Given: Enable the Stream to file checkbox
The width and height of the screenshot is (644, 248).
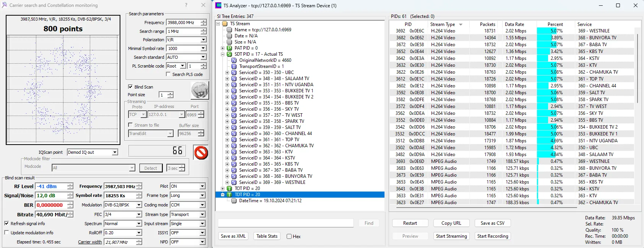Looking at the screenshot, I should pyautogui.click(x=130, y=125).
